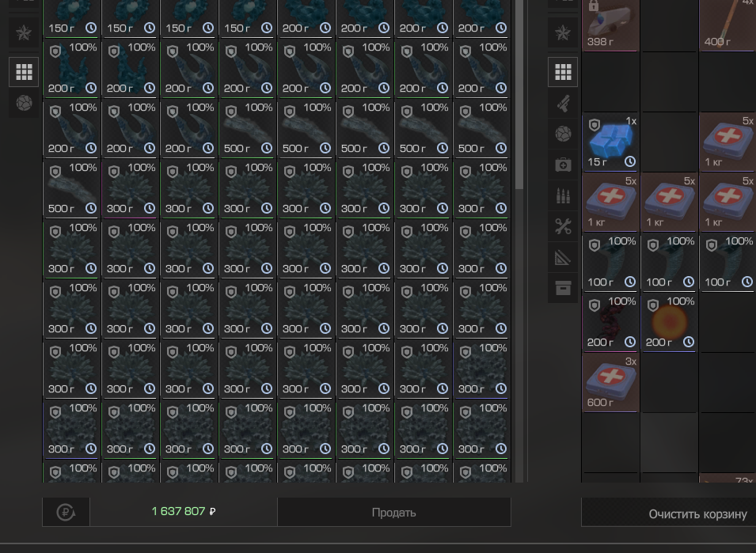
Task: Click the total price 1 637 807 ₽
Action: (184, 511)
